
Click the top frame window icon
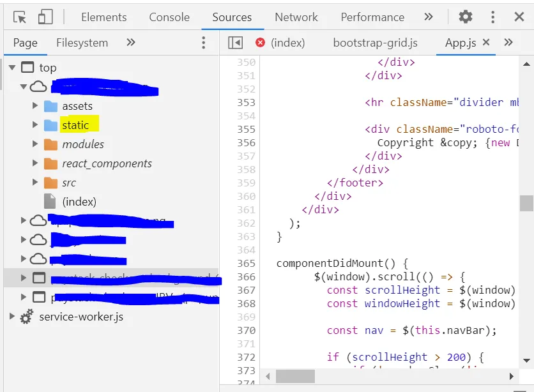tap(27, 68)
